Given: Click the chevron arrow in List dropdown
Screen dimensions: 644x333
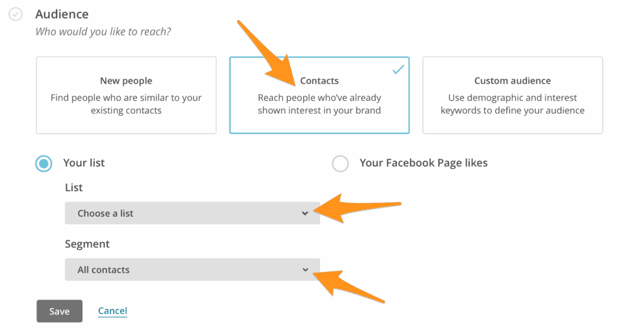Looking at the screenshot, I should (x=305, y=213).
